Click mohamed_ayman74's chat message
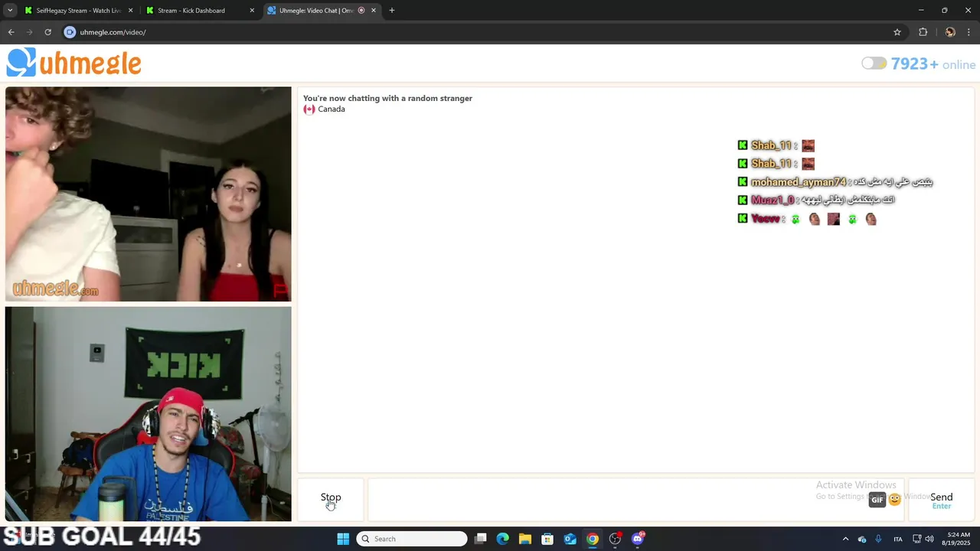The width and height of the screenshot is (980, 551). click(835, 182)
